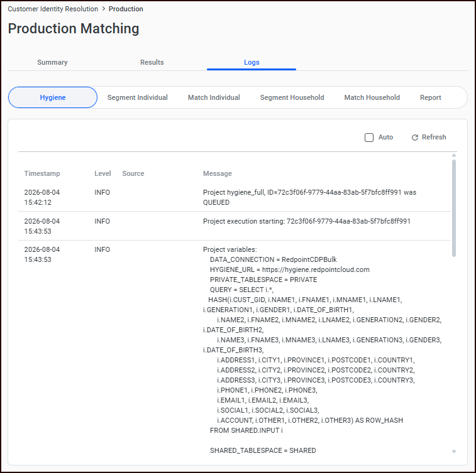This screenshot has width=476, height=473.
Task: Click INFO level of the execution starting row
Action: click(x=102, y=221)
